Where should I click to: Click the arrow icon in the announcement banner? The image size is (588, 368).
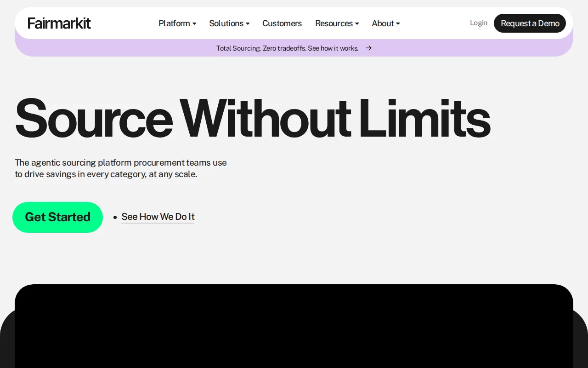tap(368, 48)
